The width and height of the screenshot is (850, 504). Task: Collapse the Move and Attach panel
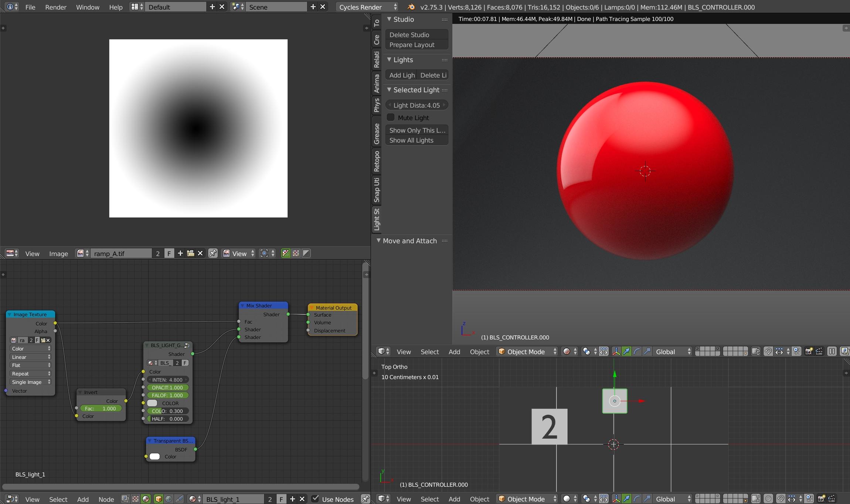coord(378,240)
